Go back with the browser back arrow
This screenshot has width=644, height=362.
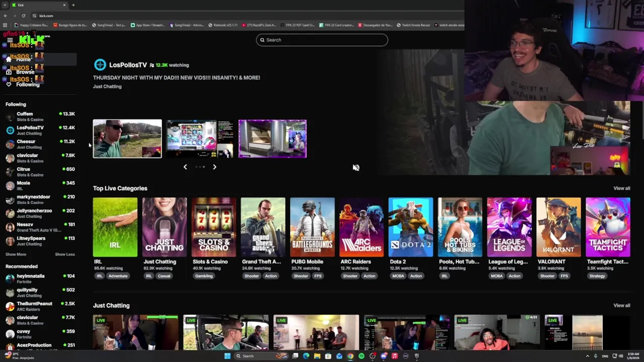coord(6,16)
